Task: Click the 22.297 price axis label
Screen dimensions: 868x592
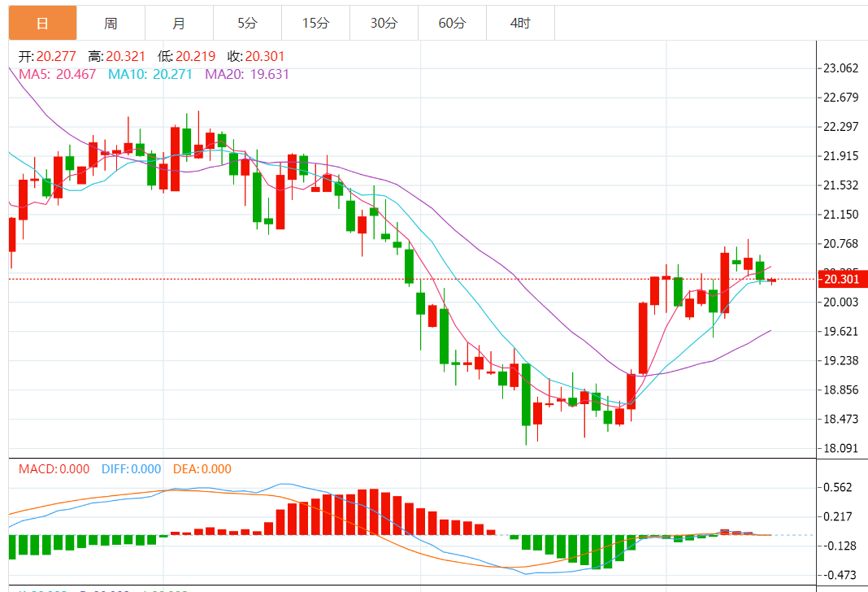Action: 841,127
